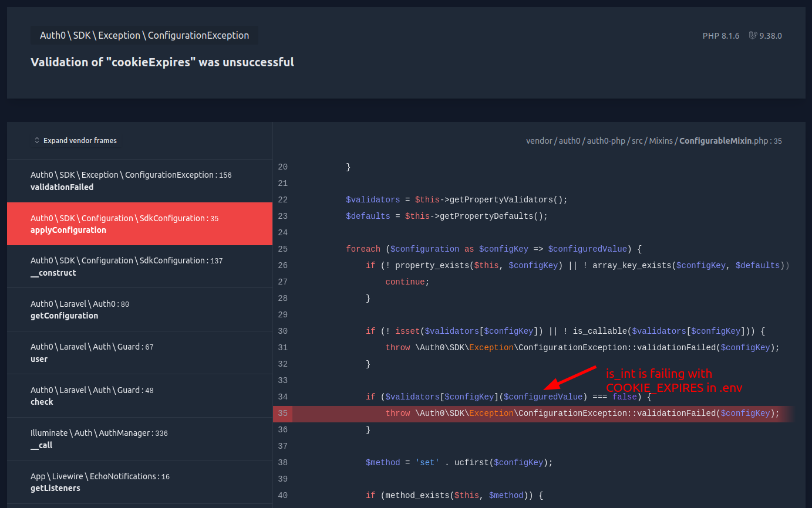Click the vendor segment in the file breadcrumb
The width and height of the screenshot is (812, 508).
click(539, 140)
